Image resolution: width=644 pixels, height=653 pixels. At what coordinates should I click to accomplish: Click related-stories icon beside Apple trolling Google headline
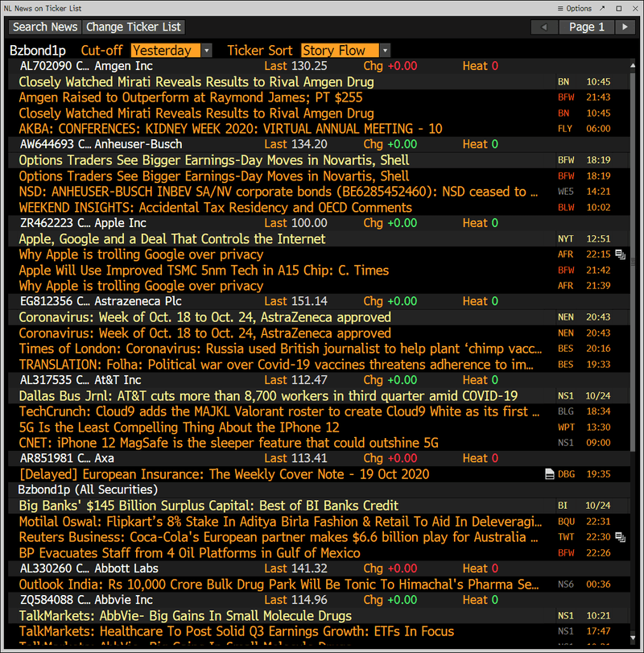click(620, 254)
